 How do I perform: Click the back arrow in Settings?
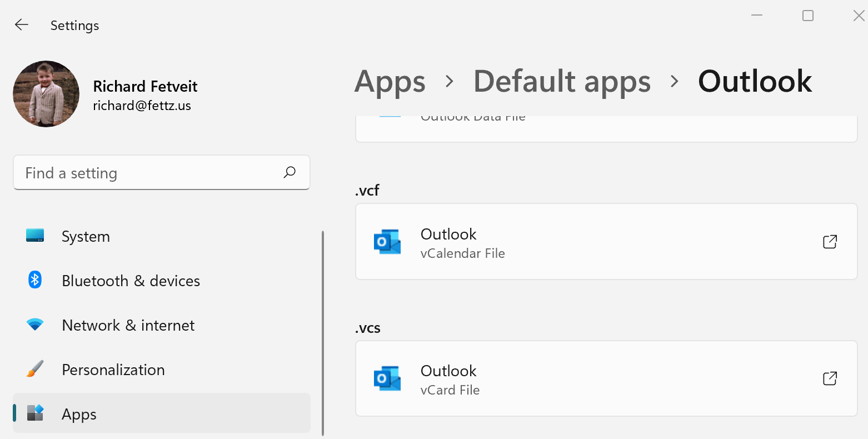click(21, 25)
